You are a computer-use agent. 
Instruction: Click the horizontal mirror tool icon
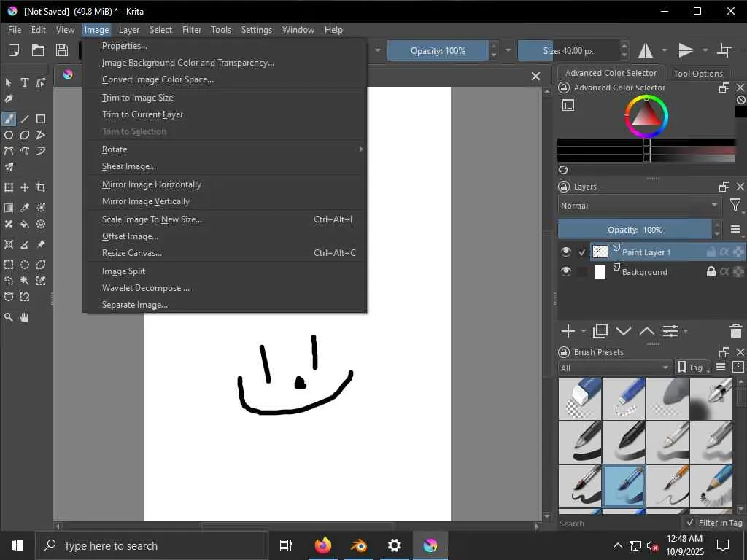[x=646, y=50]
